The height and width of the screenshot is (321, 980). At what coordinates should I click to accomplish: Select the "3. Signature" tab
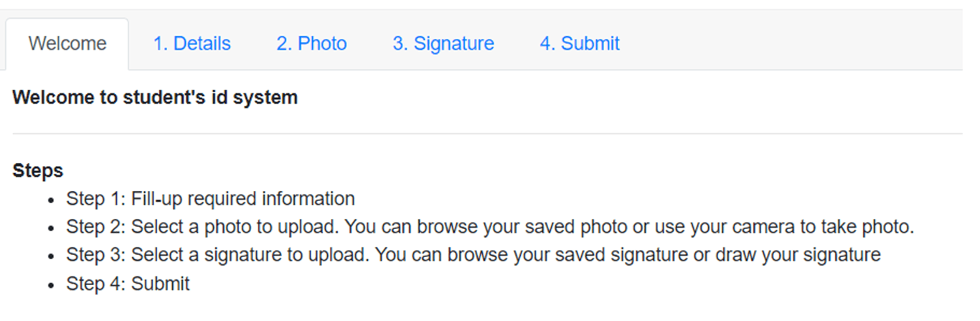[x=443, y=44]
